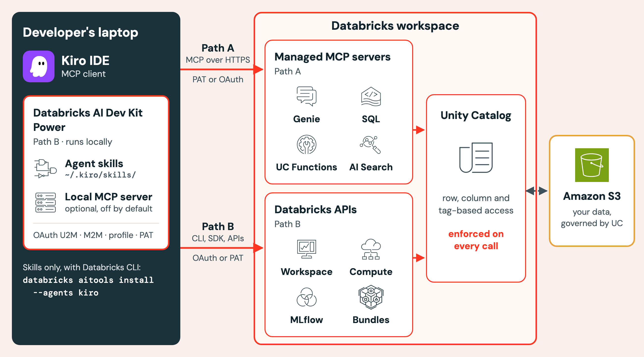Click the purple Kiro IDE ghost icon
This screenshot has width=644, height=357.
[x=38, y=66]
